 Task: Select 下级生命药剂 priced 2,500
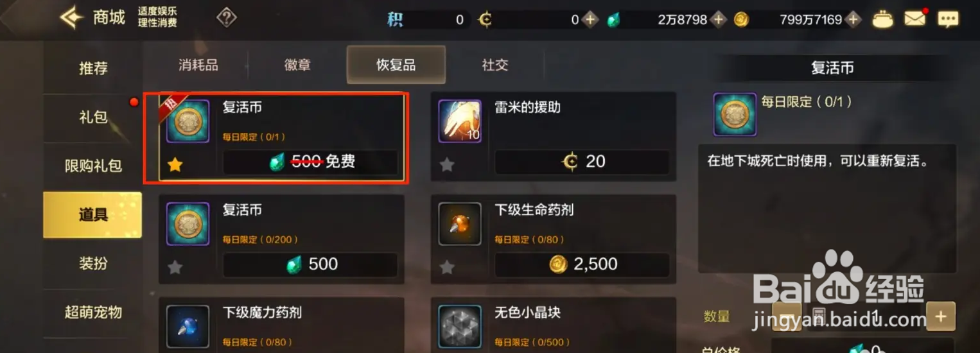pos(554,239)
